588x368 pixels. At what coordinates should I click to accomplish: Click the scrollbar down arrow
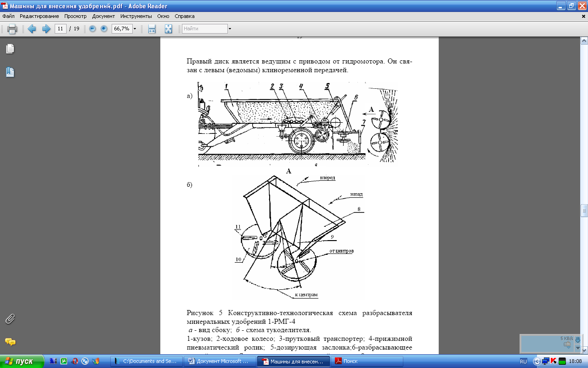584,351
